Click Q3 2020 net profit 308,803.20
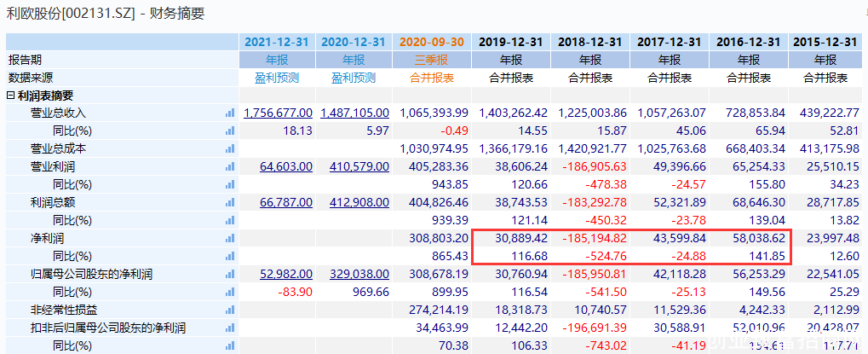 point(437,239)
